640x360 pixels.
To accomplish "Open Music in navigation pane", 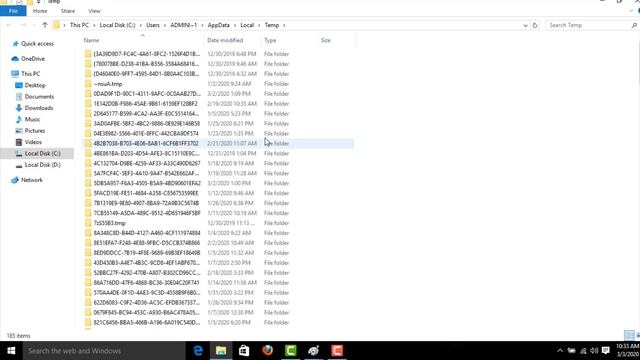I will pyautogui.click(x=32, y=120).
